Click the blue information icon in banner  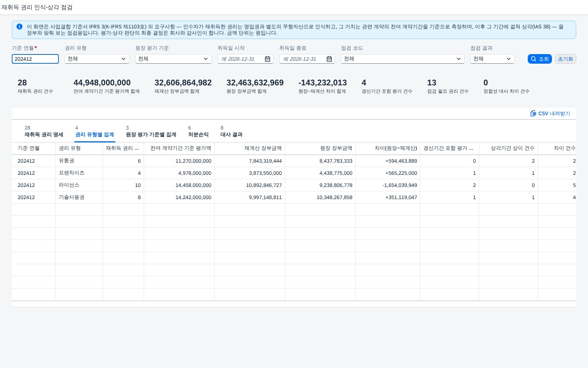(19, 26)
